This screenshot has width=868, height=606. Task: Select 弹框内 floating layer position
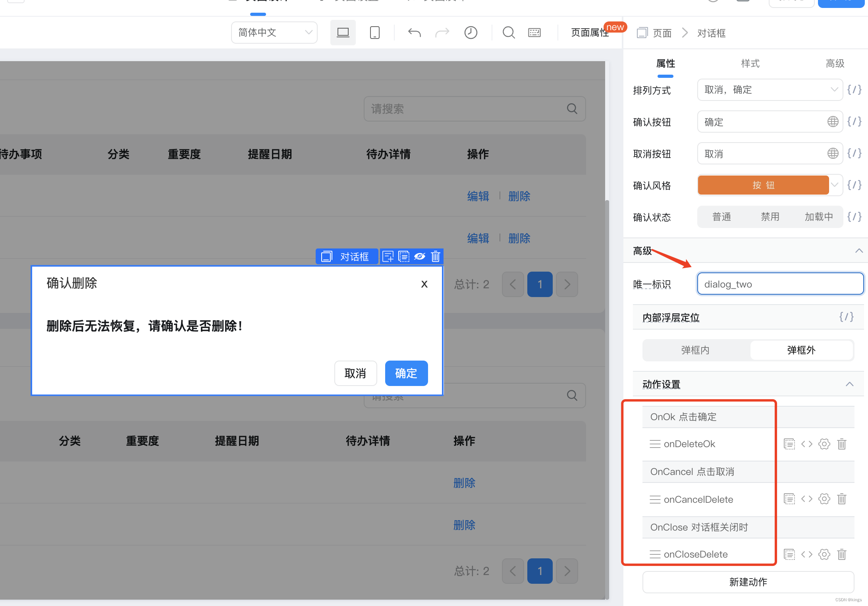[x=695, y=350]
